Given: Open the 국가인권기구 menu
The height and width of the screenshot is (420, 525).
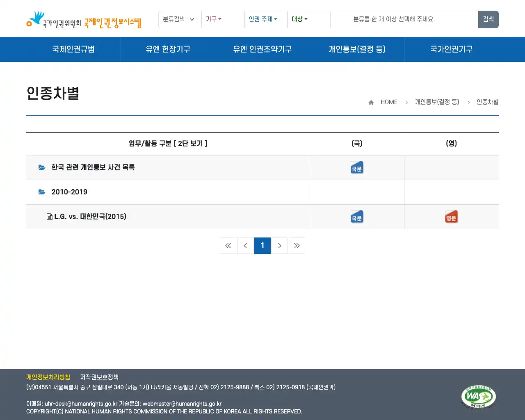Looking at the screenshot, I should (x=451, y=49).
